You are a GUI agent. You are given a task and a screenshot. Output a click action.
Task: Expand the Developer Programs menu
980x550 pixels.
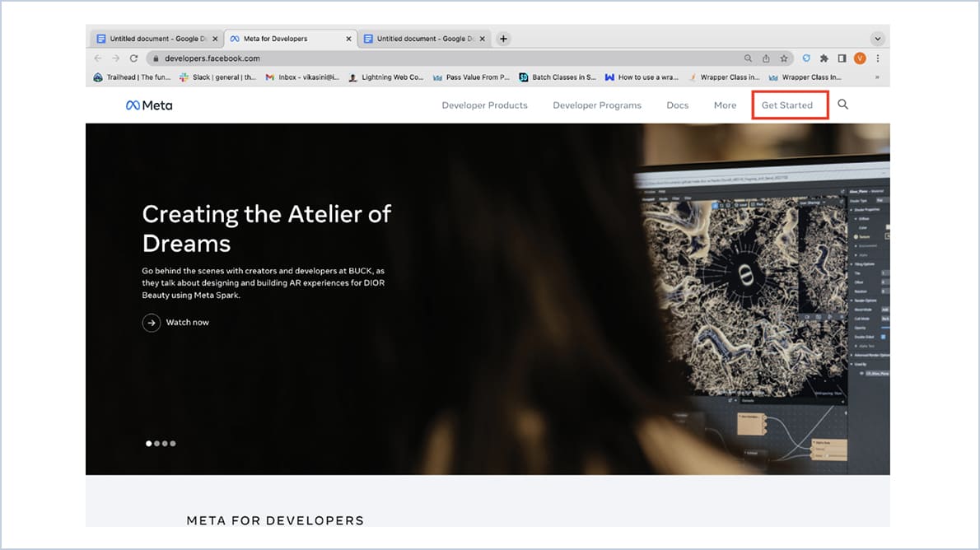point(596,105)
